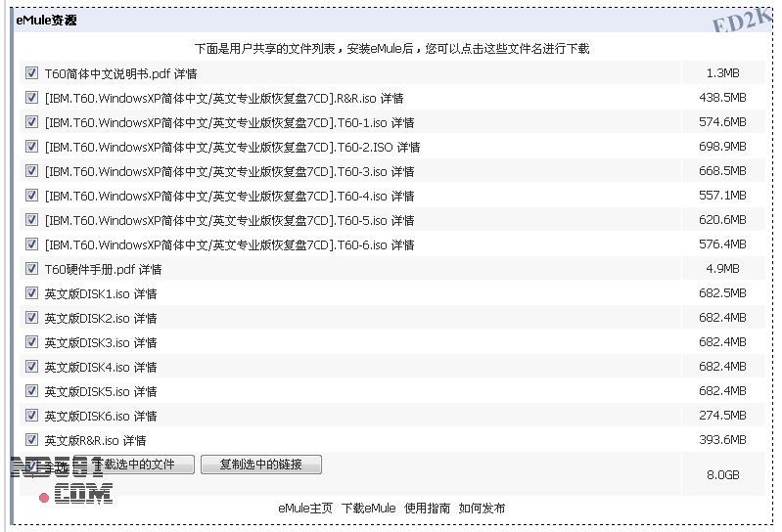Download 英文版DISK5.iso via its file name
Viewport: 782px width, 532px height.
click(87, 391)
